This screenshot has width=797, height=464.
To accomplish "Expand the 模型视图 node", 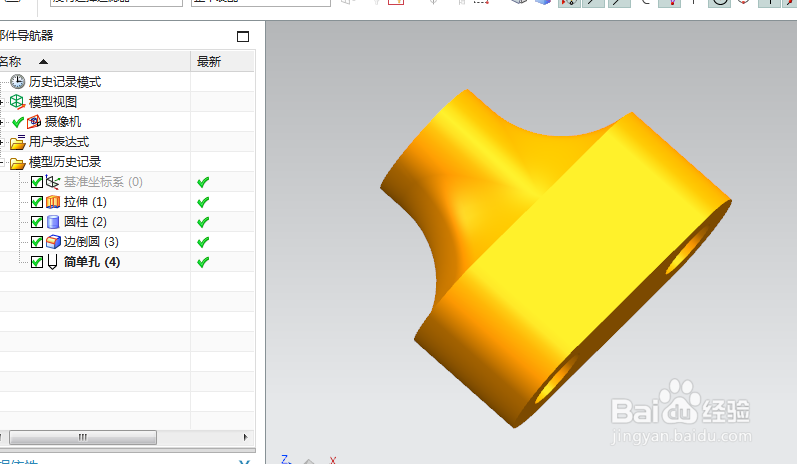I will tap(2, 102).
